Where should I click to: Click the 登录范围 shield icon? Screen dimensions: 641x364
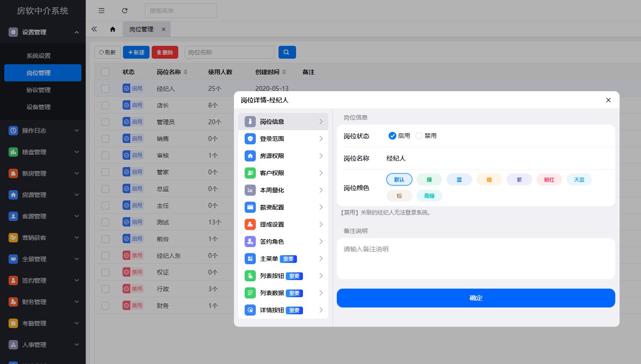250,139
